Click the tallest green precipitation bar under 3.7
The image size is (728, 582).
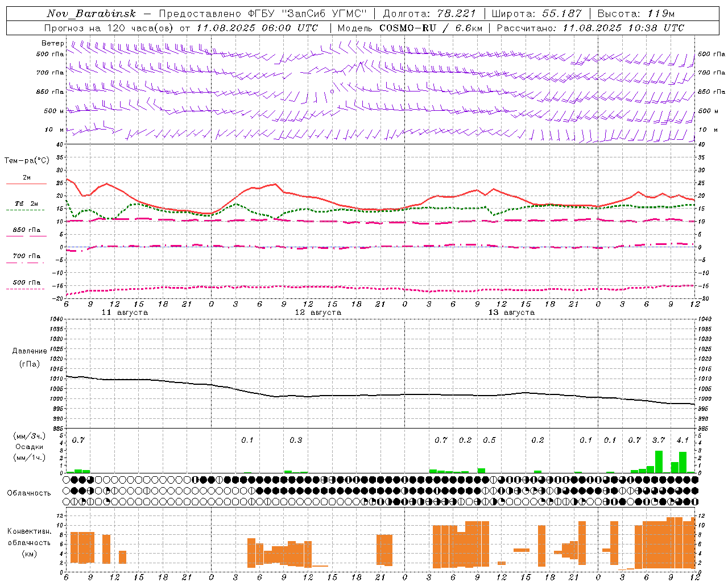point(659,462)
